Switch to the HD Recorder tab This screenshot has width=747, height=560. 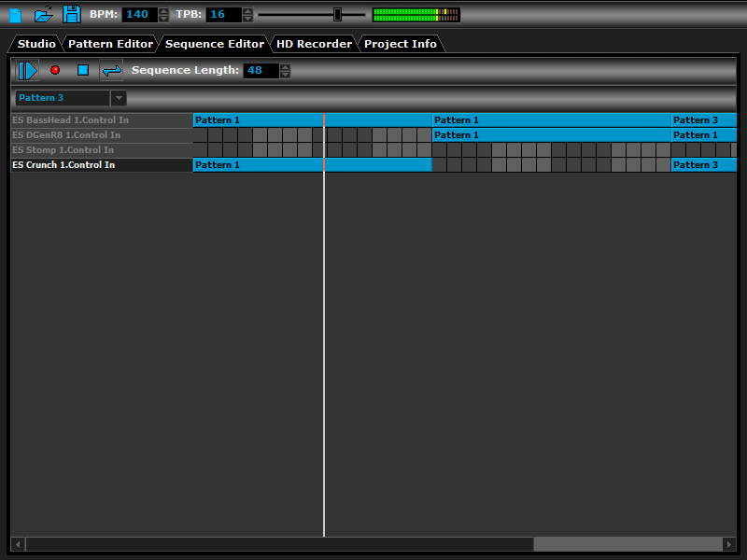pos(314,43)
